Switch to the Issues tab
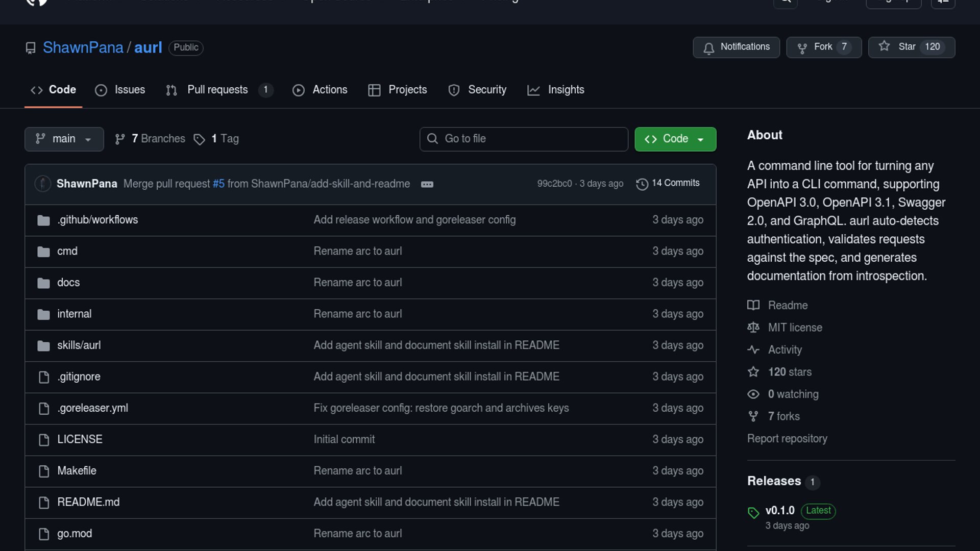The image size is (980, 551). (120, 90)
